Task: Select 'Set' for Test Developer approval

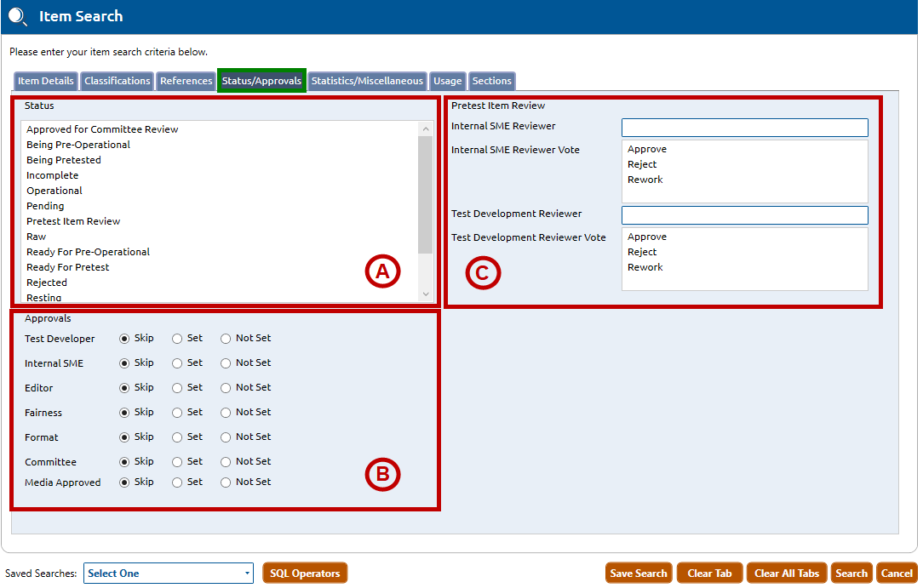Action: [177, 339]
